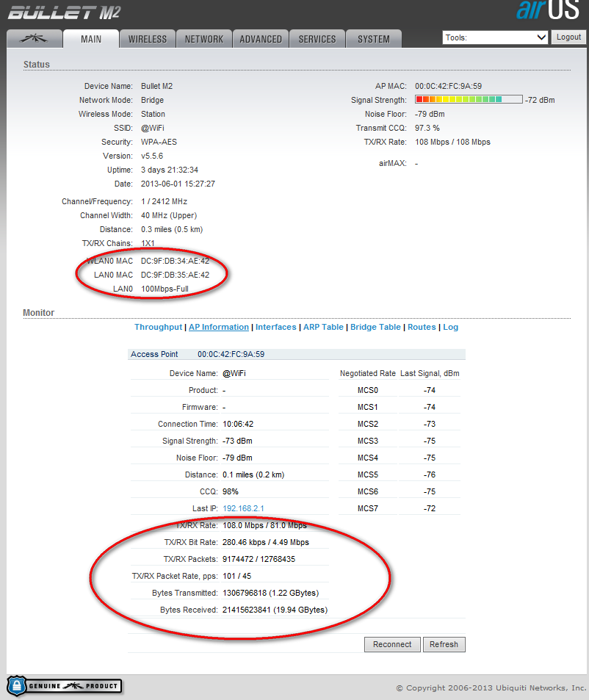This screenshot has height=700, width=589.
Task: Click the Transmit CCQ value 97.3 %
Action: pyautogui.click(x=427, y=128)
